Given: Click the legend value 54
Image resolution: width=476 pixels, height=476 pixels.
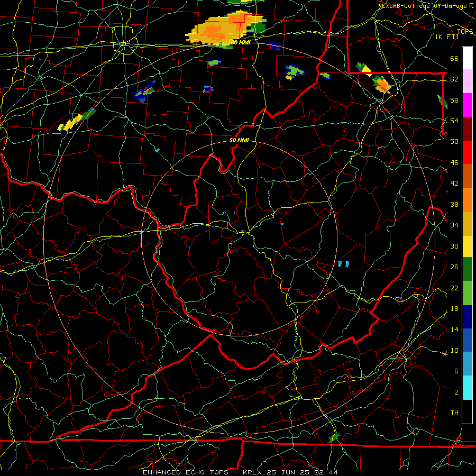Looking at the screenshot, I should point(454,121).
